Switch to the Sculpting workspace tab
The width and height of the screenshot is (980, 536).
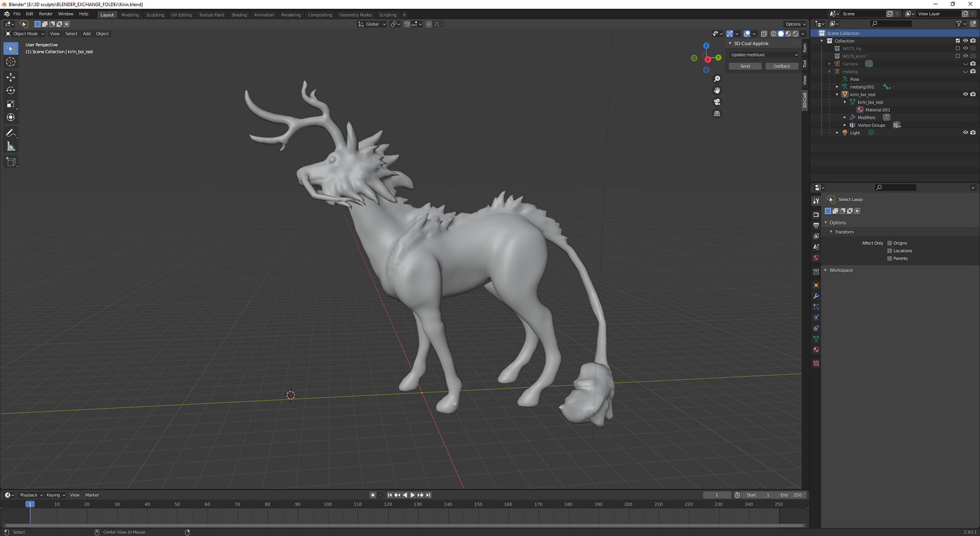pyautogui.click(x=155, y=15)
